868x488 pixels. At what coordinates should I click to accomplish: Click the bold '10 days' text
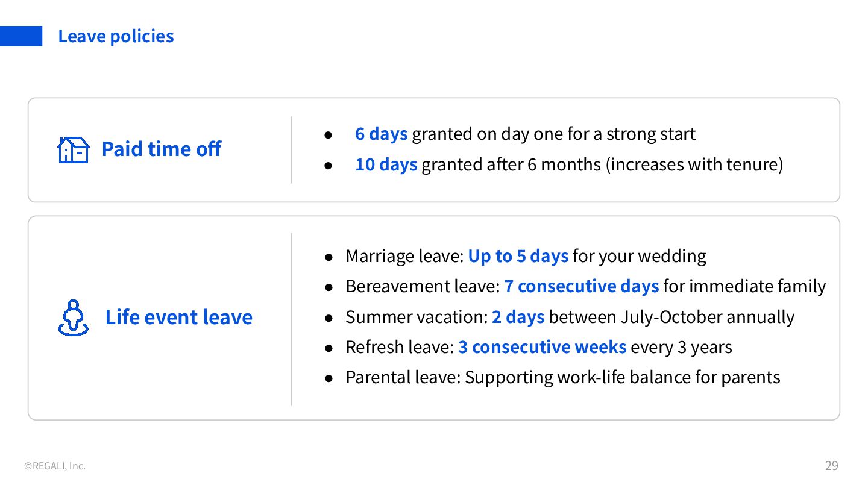coord(386,164)
